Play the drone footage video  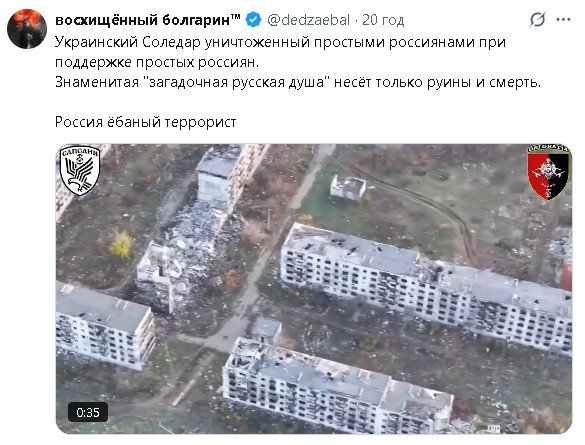[314, 289]
